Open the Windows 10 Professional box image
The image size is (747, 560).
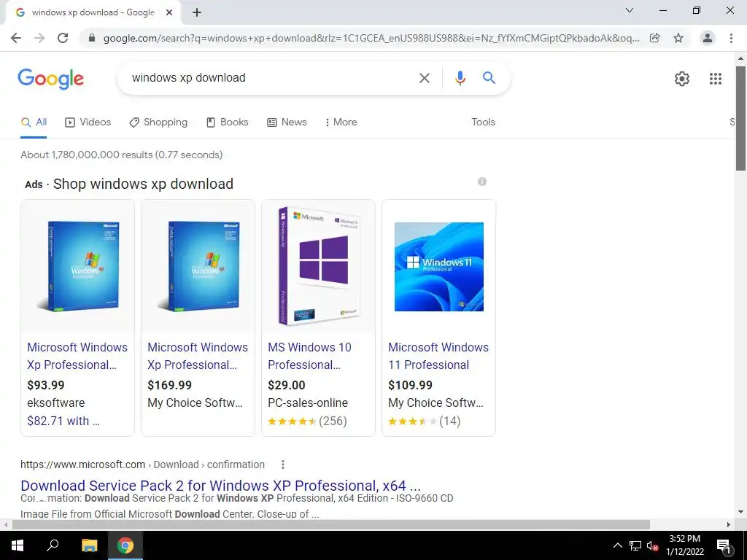tap(319, 266)
